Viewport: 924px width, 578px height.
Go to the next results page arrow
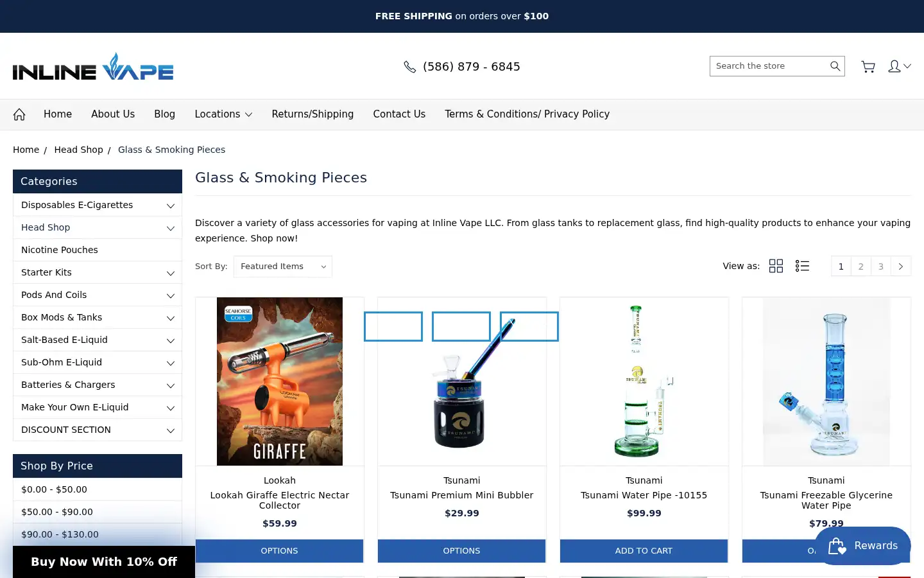(x=901, y=267)
